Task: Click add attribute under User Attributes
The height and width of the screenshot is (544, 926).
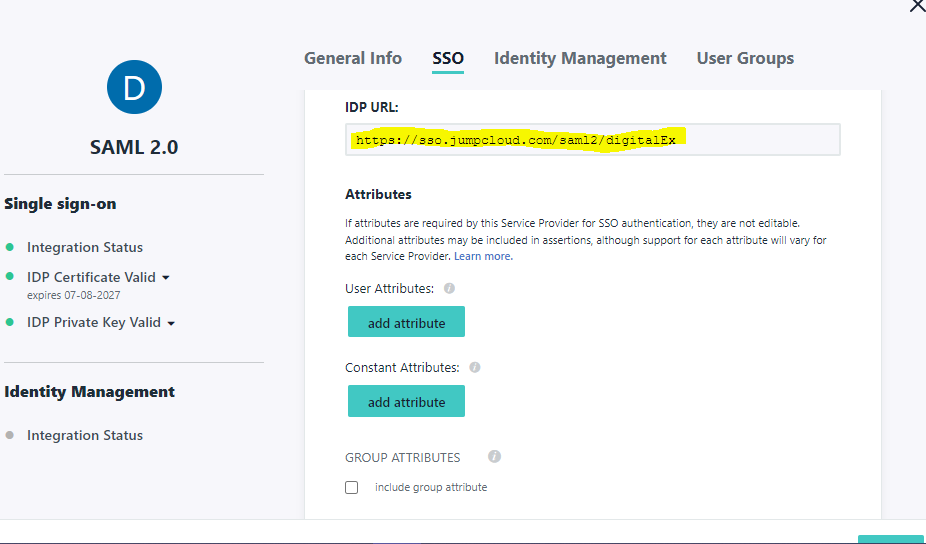Action: coord(406,322)
